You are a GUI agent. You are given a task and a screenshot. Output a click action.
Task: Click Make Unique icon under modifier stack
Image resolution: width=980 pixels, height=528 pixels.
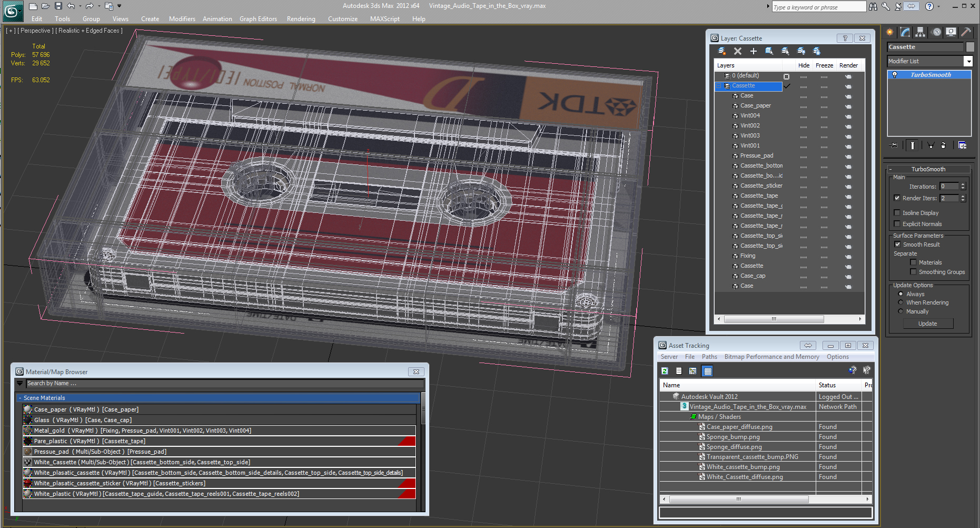[930, 145]
